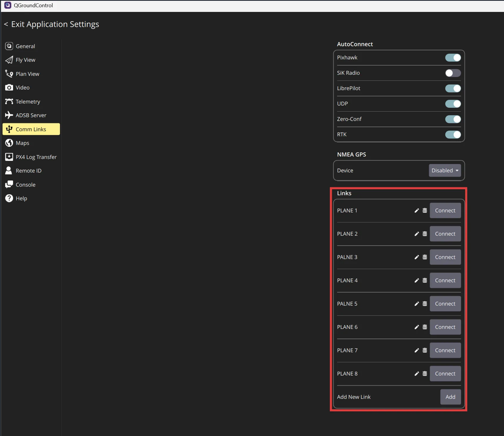Viewport: 504px width, 436px height.
Task: Click the Maps globe icon
Action: click(9, 143)
